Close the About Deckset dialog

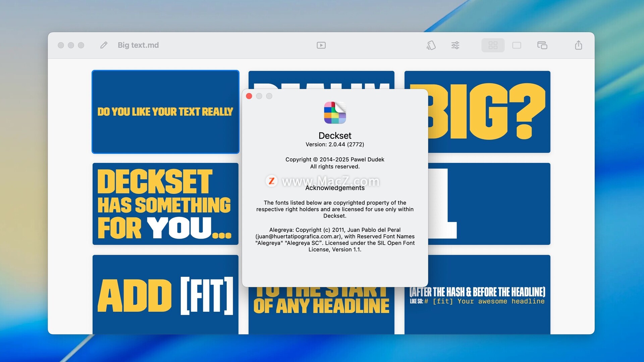click(249, 96)
